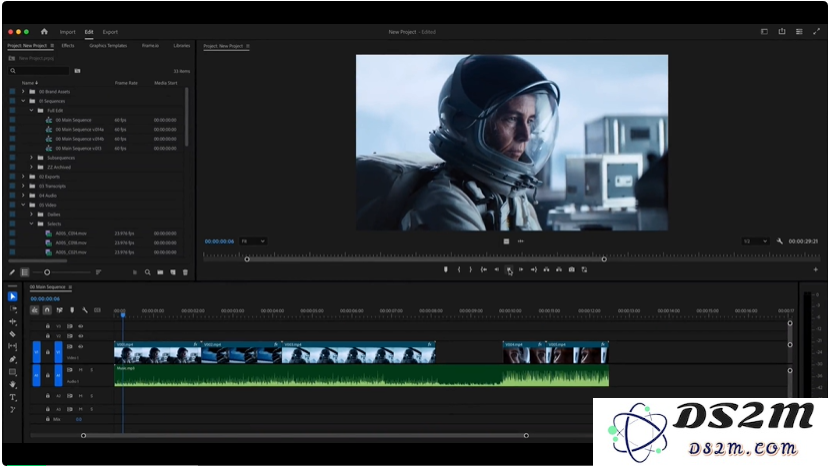The image size is (831, 466).
Task: Open the Libraries panel tab
Action: click(x=182, y=46)
